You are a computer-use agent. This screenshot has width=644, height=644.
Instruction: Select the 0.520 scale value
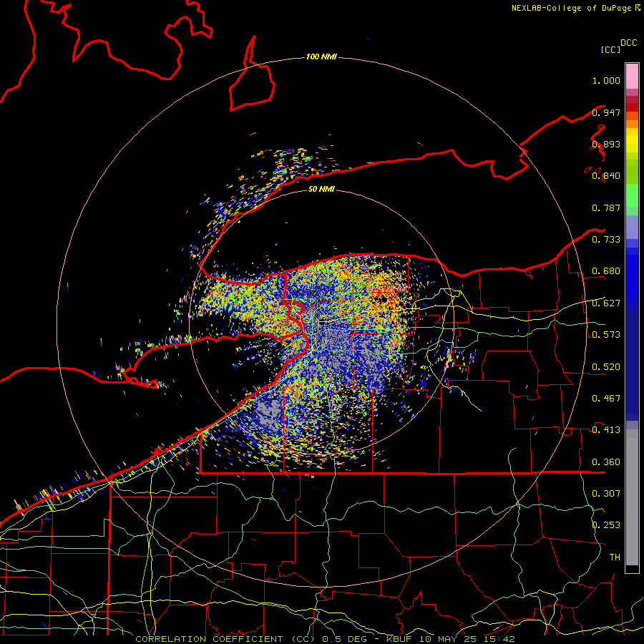[606, 367]
